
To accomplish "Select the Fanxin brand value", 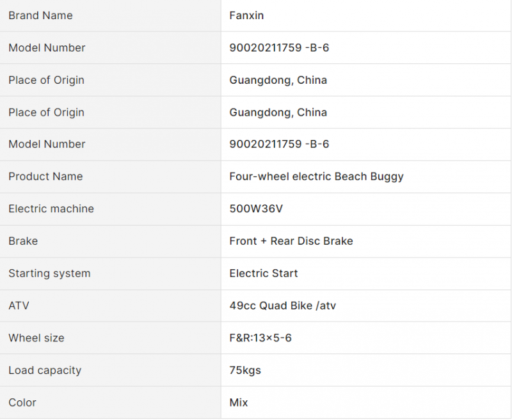I will coord(246,15).
